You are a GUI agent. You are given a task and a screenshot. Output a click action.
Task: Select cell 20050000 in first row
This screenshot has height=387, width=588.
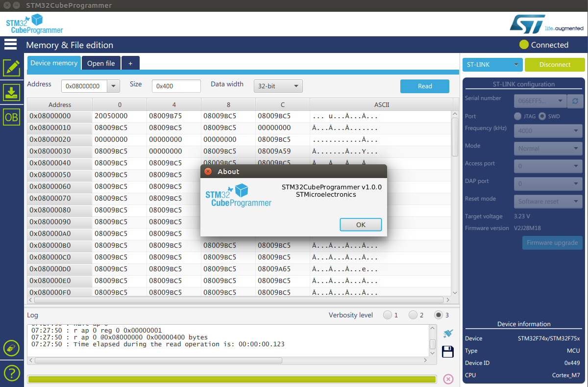(120, 116)
